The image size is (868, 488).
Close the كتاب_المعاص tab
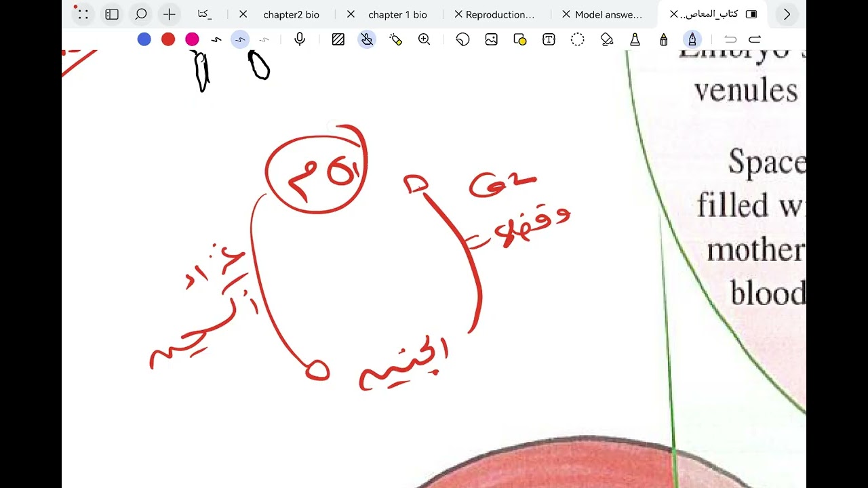tap(673, 14)
